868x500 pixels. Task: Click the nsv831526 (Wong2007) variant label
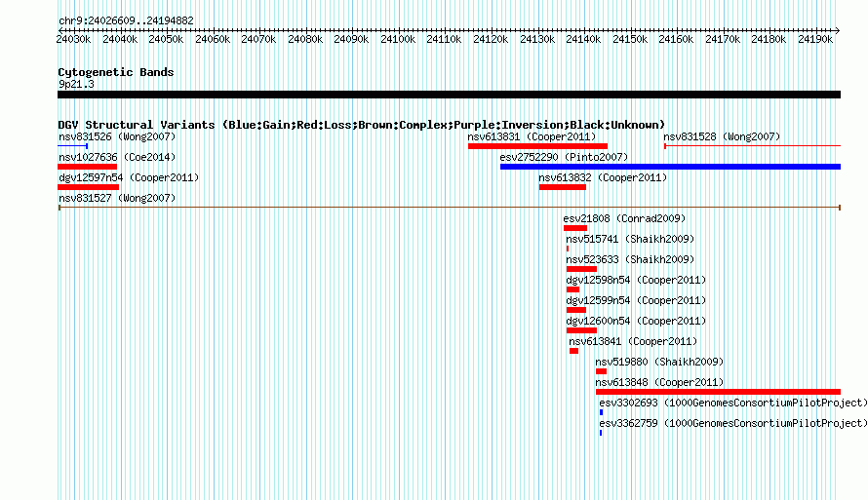click(117, 136)
